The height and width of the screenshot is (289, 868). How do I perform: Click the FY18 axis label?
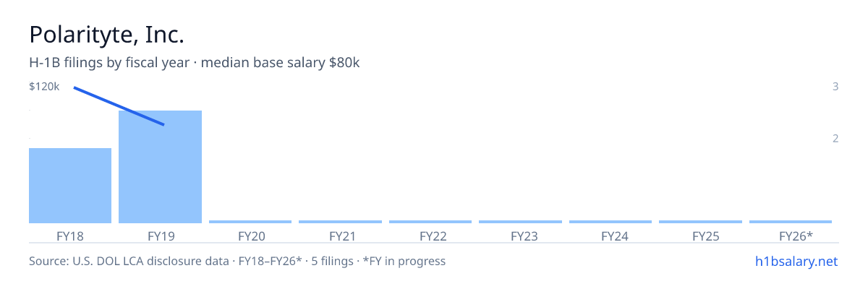[x=70, y=236]
